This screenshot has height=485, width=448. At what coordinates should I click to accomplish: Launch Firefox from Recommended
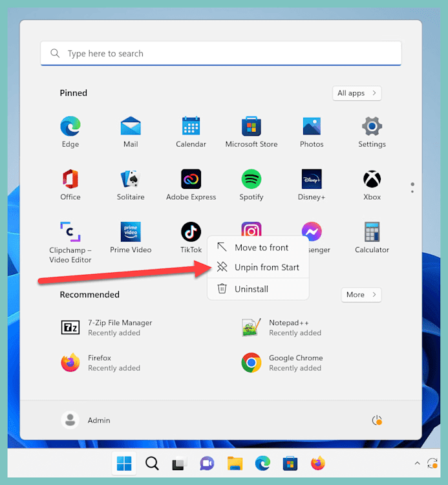101,363
